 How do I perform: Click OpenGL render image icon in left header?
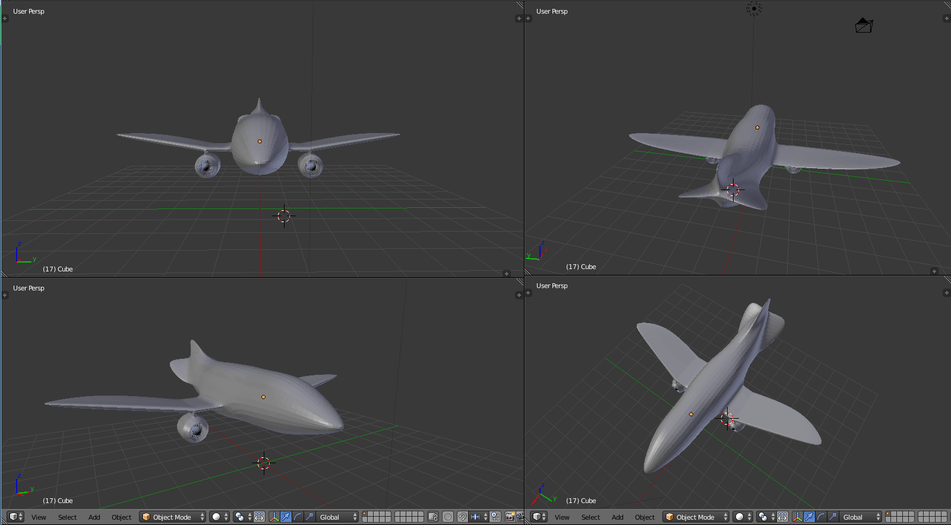coord(510,517)
